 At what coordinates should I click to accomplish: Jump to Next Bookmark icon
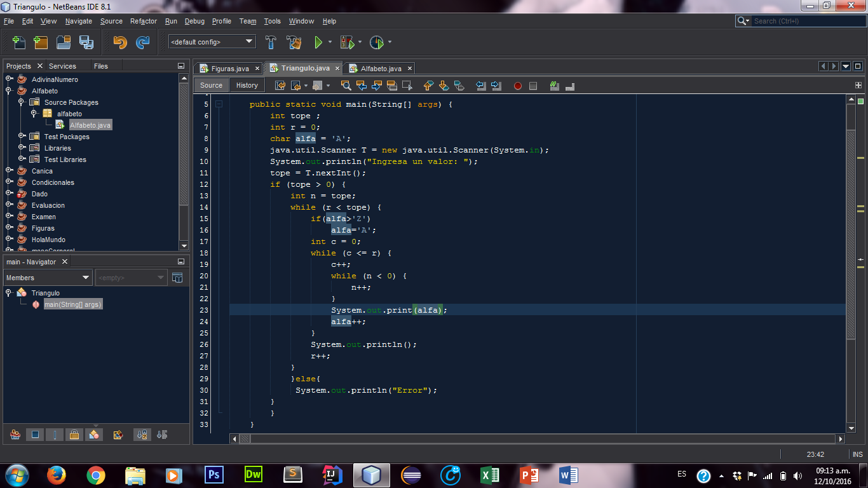[444, 86]
